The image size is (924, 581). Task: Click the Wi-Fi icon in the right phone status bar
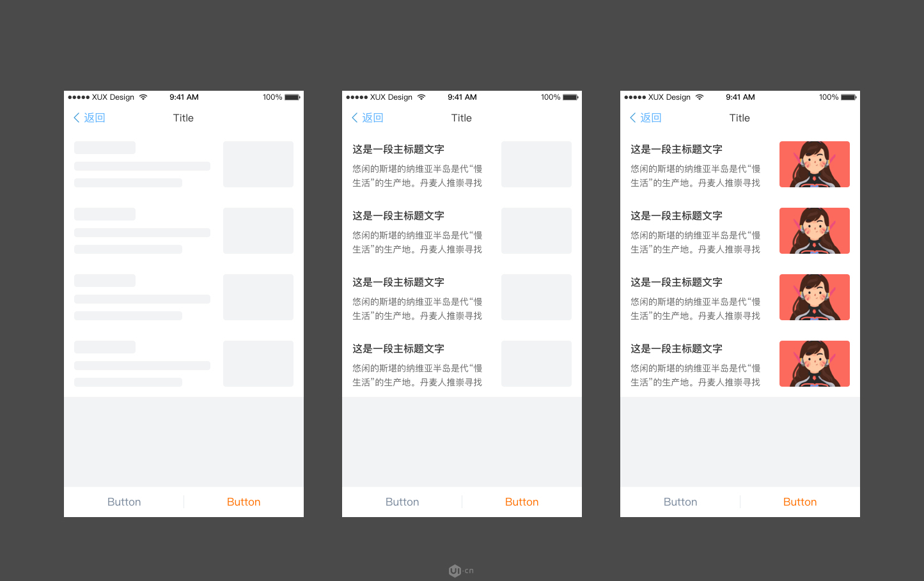point(700,97)
